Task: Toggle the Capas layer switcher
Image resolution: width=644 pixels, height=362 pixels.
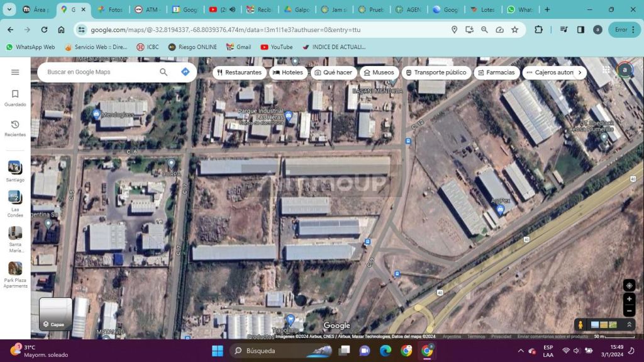Action: [56, 314]
